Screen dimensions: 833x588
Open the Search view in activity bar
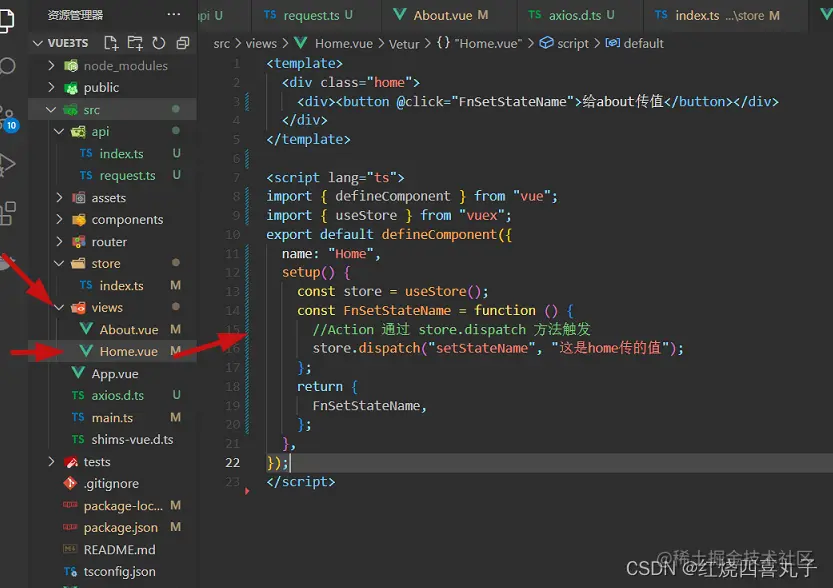(7, 66)
